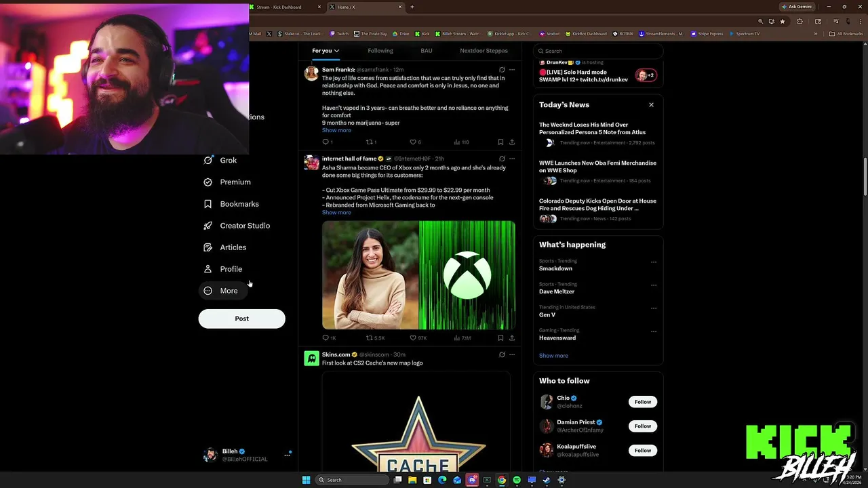Viewport: 868px width, 488px height.
Task: Open more options on Sam Frank's post
Action: tap(512, 70)
